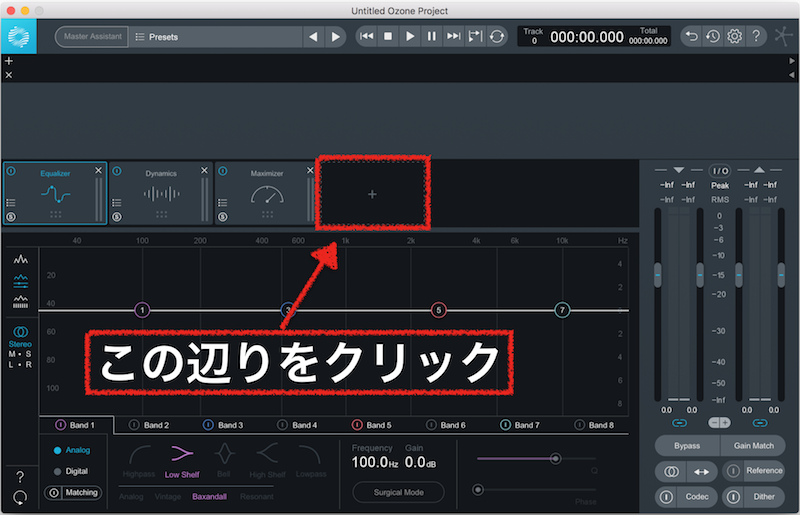Switch to the Band 7 tab
800x515 pixels.
(x=519, y=425)
